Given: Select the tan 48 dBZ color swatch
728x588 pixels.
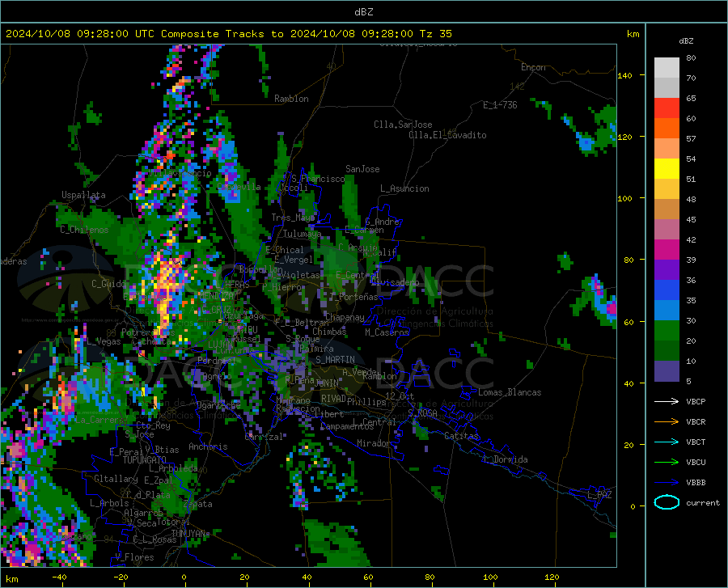Looking at the screenshot, I should (x=667, y=209).
